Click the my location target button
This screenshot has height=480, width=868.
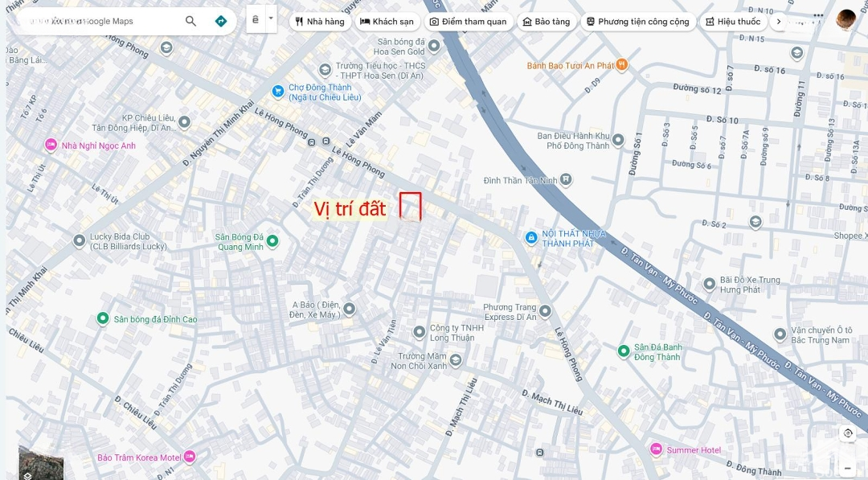[848, 433]
